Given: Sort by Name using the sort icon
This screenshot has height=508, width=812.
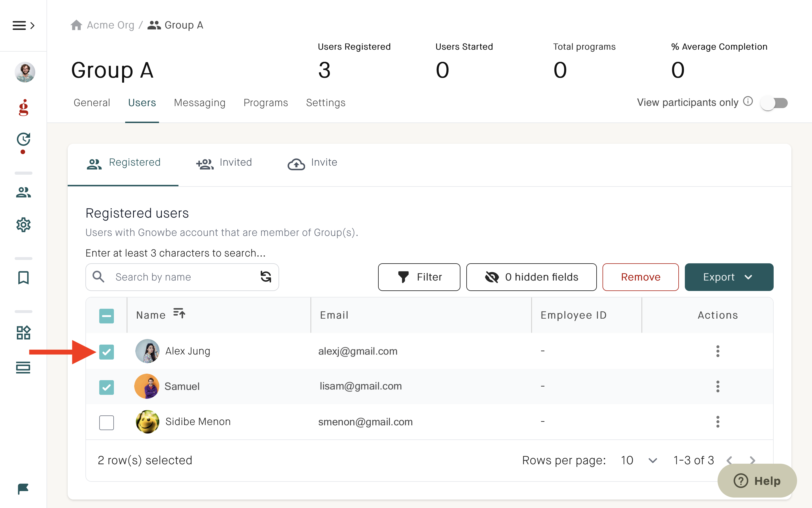Looking at the screenshot, I should click(x=179, y=313).
